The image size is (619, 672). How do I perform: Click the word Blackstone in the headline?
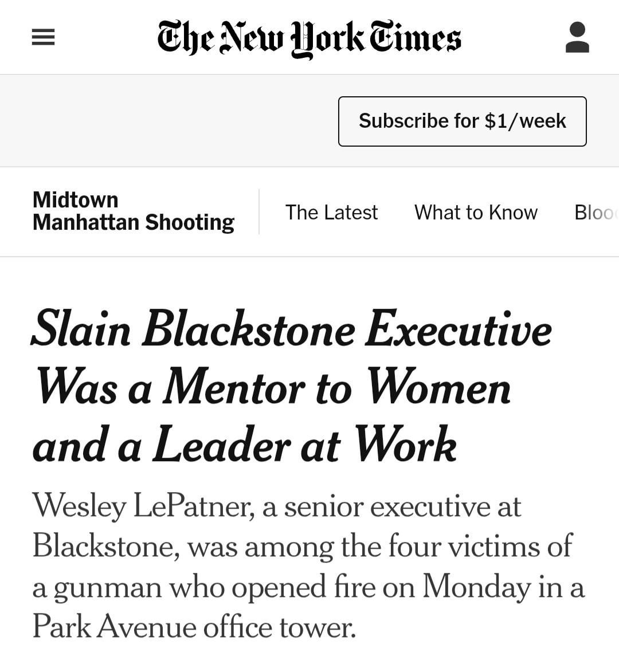[249, 329]
